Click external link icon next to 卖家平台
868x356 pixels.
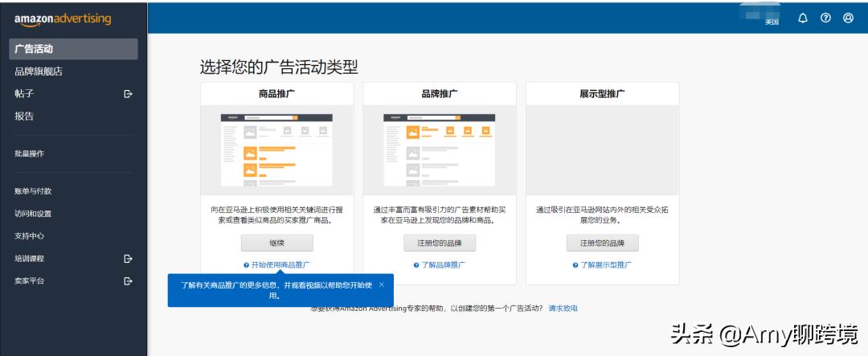point(128,281)
